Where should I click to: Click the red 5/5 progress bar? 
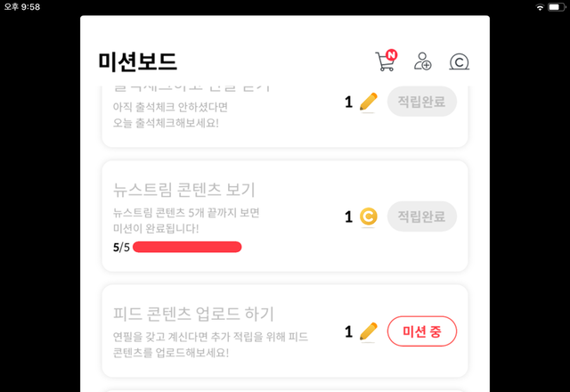click(x=187, y=247)
